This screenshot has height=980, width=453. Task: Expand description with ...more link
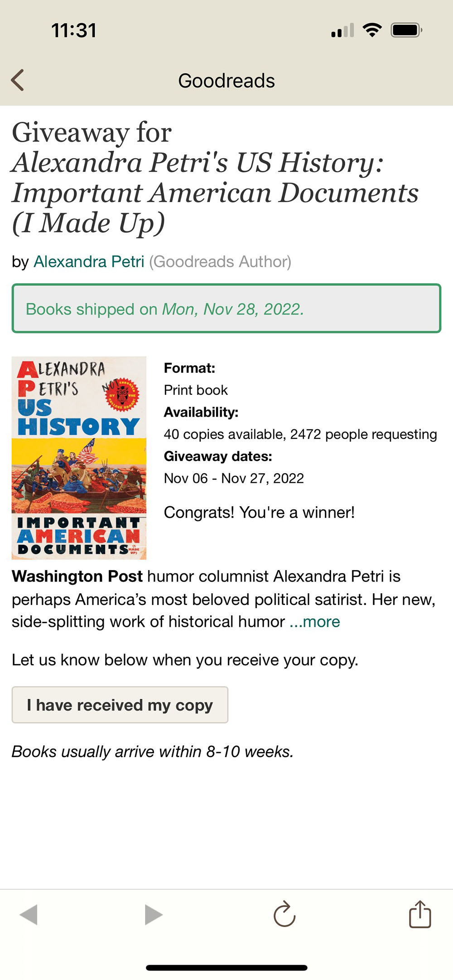(315, 622)
